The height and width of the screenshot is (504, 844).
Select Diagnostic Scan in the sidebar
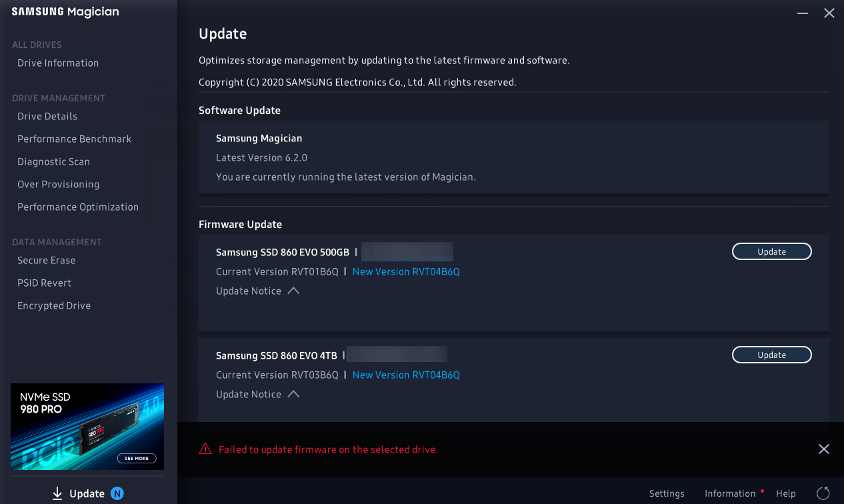[x=53, y=161]
